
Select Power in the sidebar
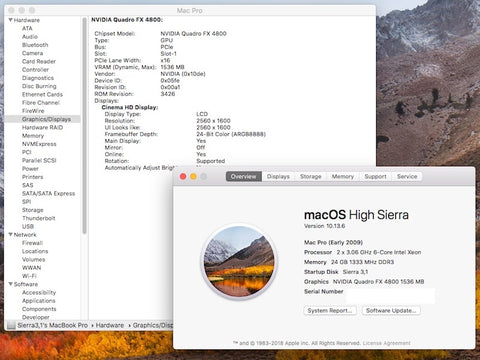click(30, 169)
